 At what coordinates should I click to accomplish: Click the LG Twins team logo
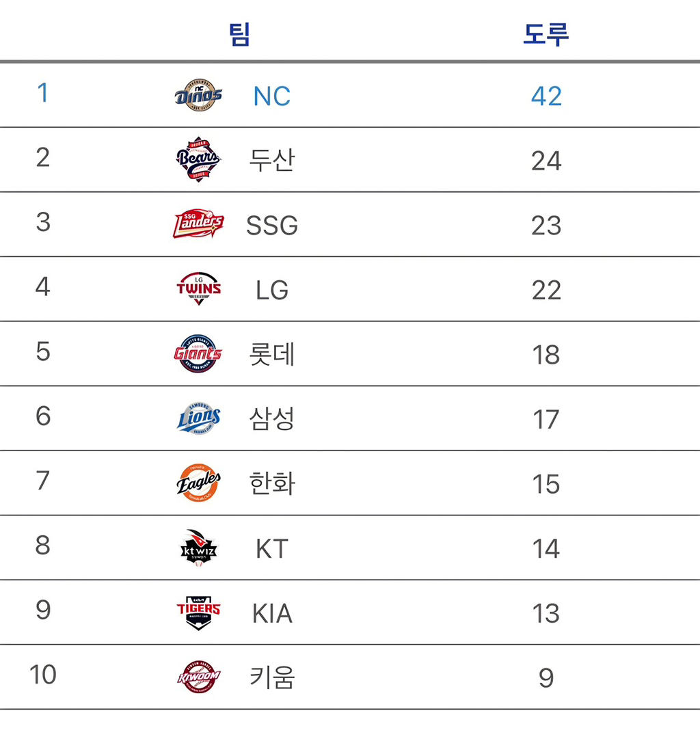tap(198, 288)
